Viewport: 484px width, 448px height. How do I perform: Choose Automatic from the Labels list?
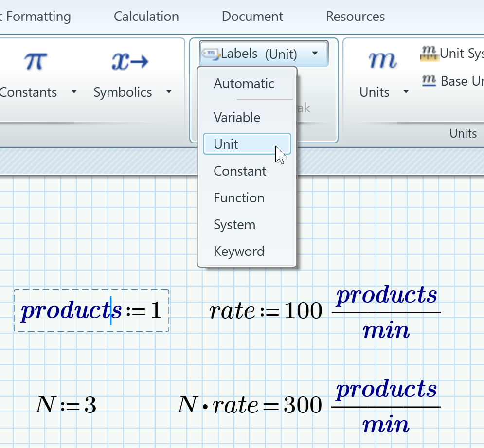(244, 84)
